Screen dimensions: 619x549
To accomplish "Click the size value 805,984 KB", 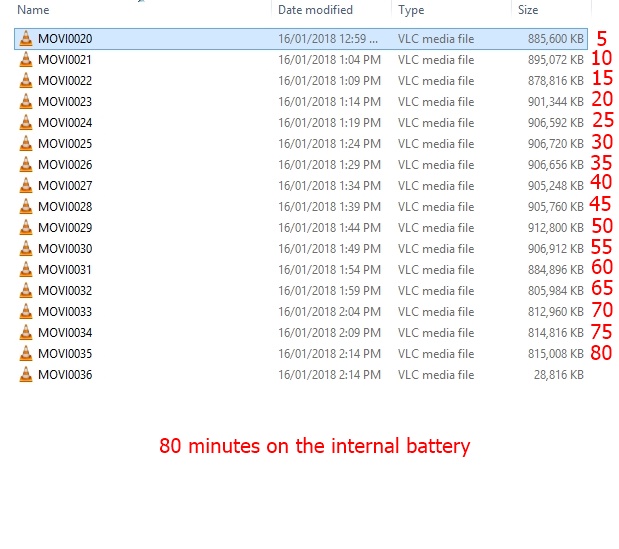I will click(x=555, y=290).
